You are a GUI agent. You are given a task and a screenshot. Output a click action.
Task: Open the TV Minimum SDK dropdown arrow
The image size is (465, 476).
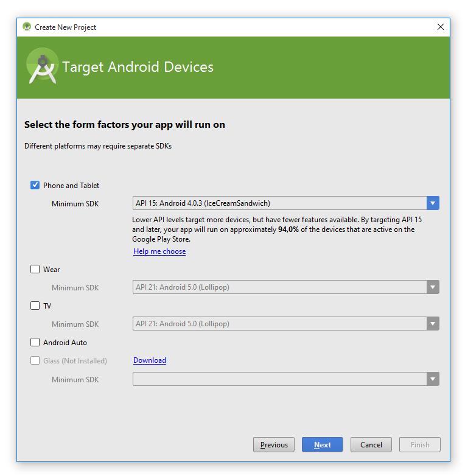[433, 324]
